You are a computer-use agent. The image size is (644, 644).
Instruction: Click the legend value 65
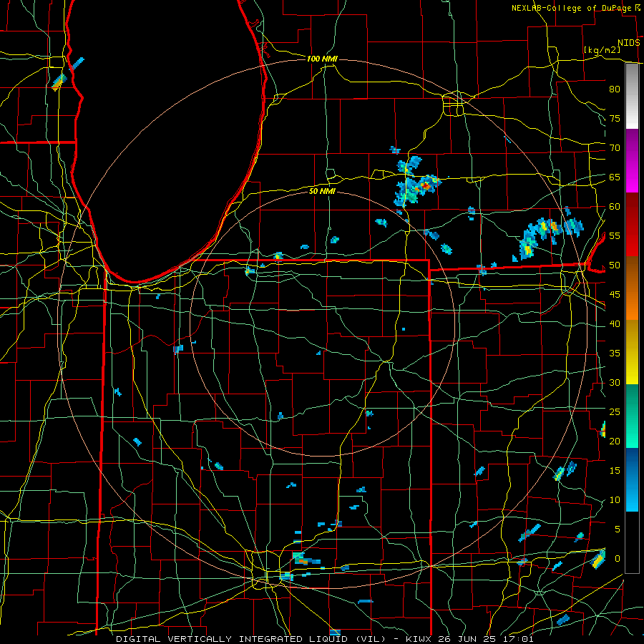(x=615, y=177)
